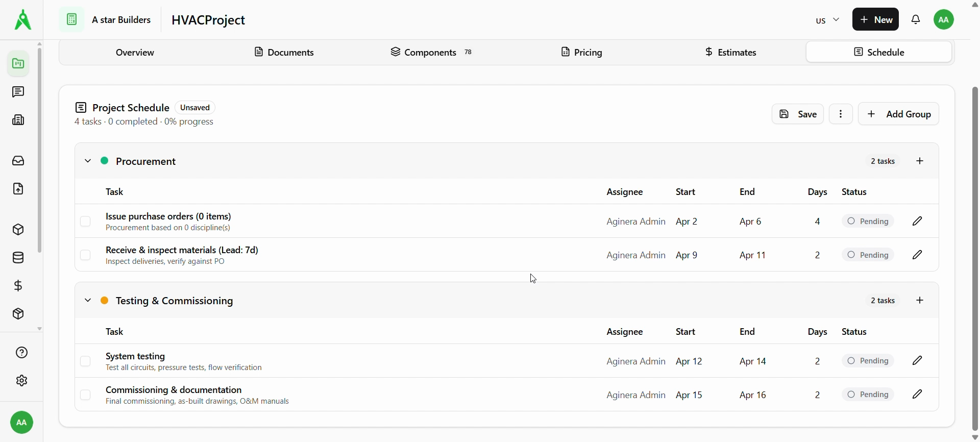Image resolution: width=980 pixels, height=442 pixels.
Task: Open settings gear in sidebar
Action: point(21,381)
